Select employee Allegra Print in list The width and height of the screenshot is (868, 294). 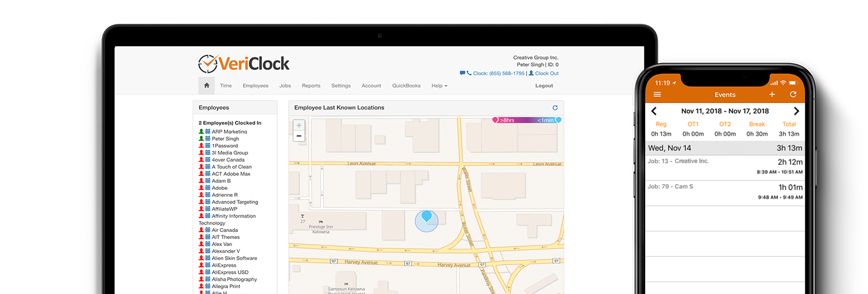click(x=226, y=286)
